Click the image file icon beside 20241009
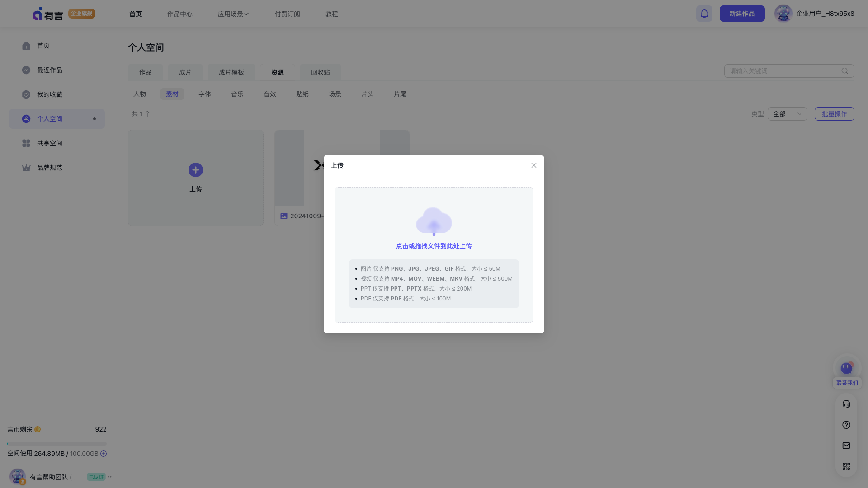The width and height of the screenshot is (868, 488). [284, 216]
